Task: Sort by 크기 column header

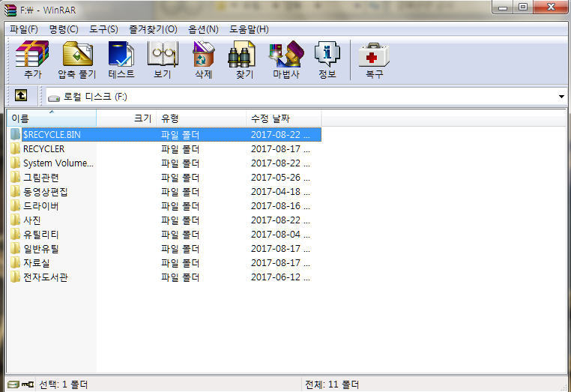Action: coord(127,118)
